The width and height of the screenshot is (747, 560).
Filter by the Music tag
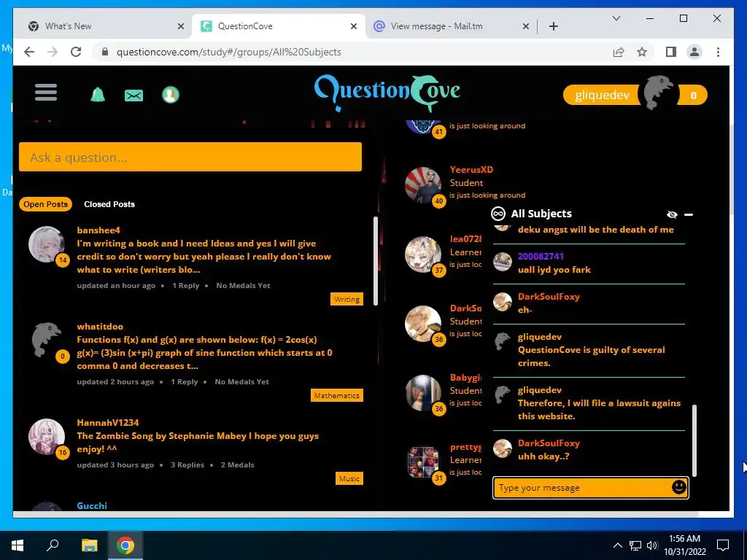[x=349, y=478]
